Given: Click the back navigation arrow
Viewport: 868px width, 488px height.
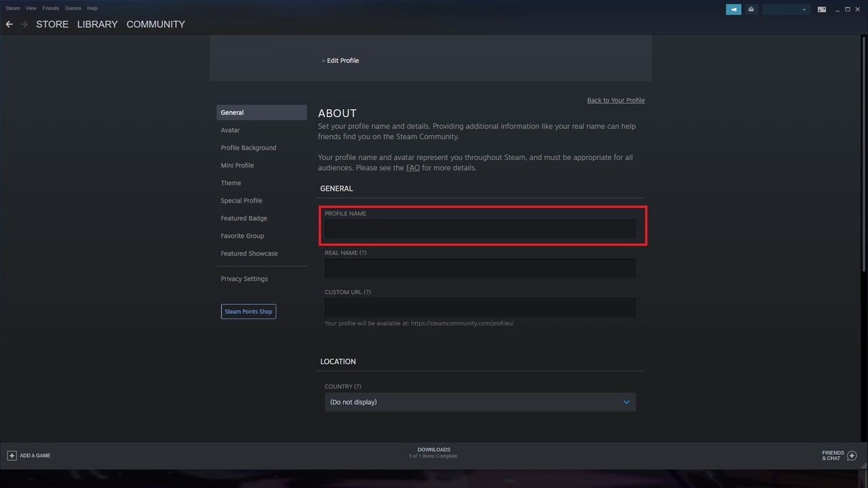Looking at the screenshot, I should 9,24.
